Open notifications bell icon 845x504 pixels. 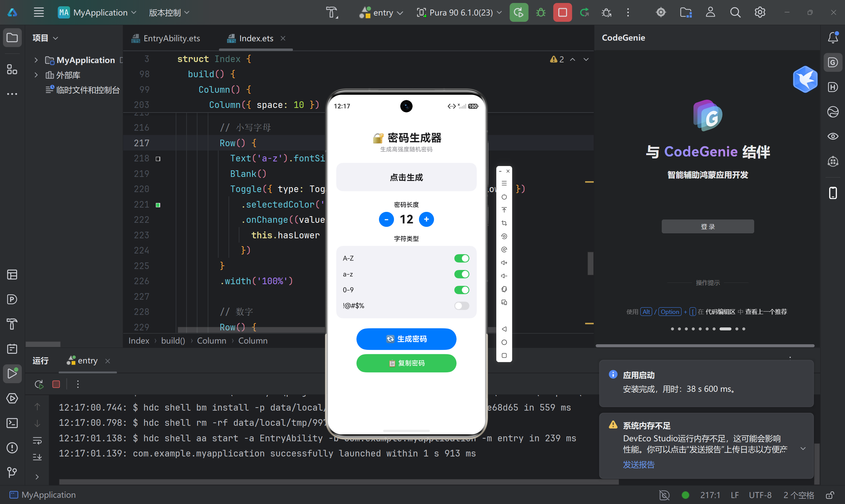point(833,37)
